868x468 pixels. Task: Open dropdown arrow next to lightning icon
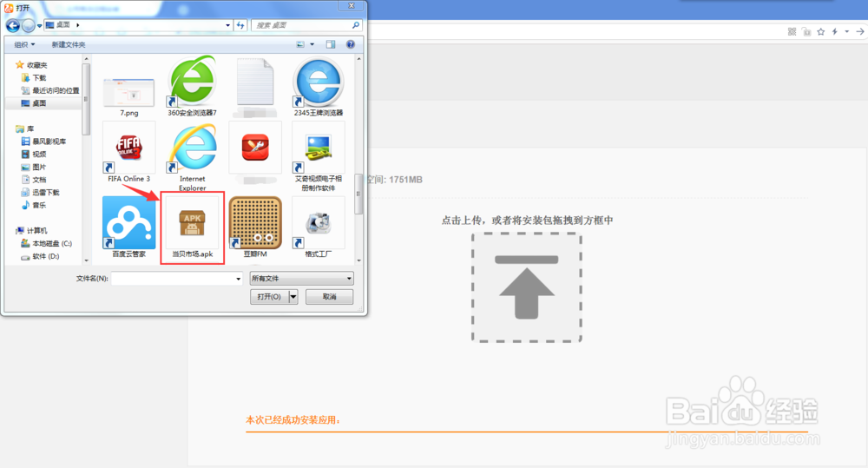pyautogui.click(x=847, y=31)
